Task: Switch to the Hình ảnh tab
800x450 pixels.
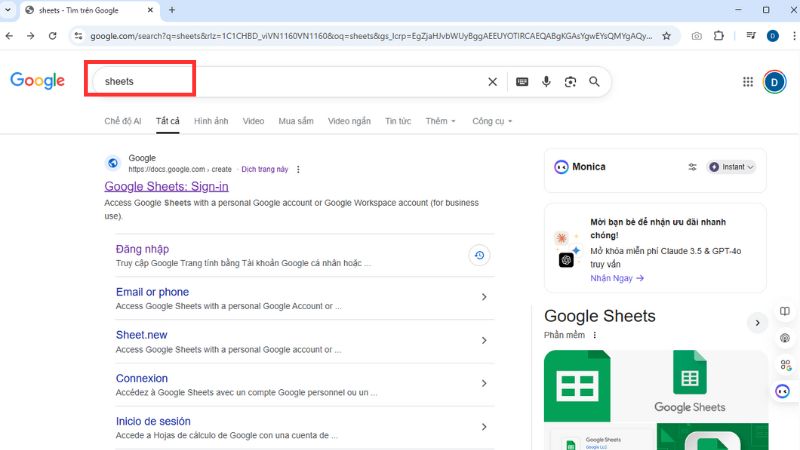Action: 211,121
